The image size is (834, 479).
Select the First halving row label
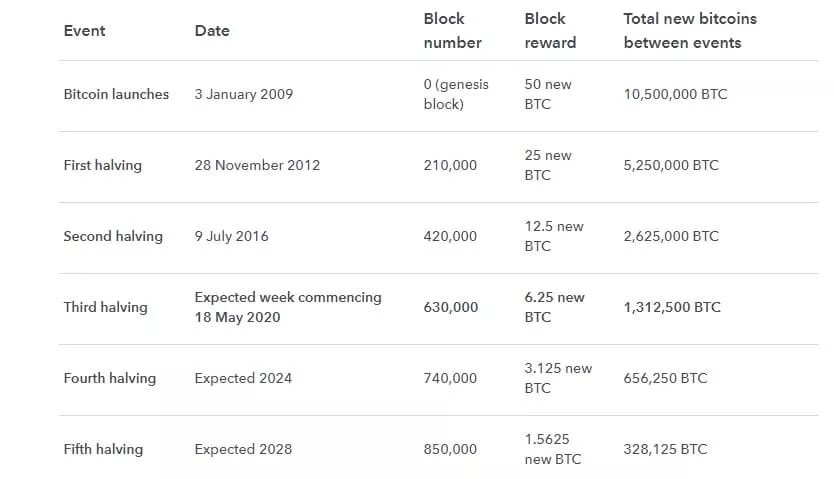102,165
